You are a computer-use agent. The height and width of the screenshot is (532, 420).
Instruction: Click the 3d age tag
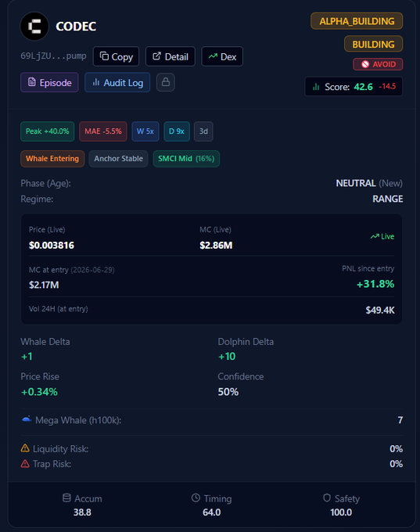[203, 131]
